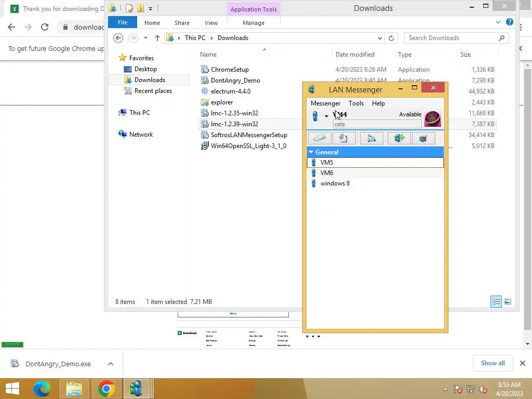Screen dimensions: 532x399
Task: Open the status dropdown arrow next to VM4
Action: [x=326, y=116]
